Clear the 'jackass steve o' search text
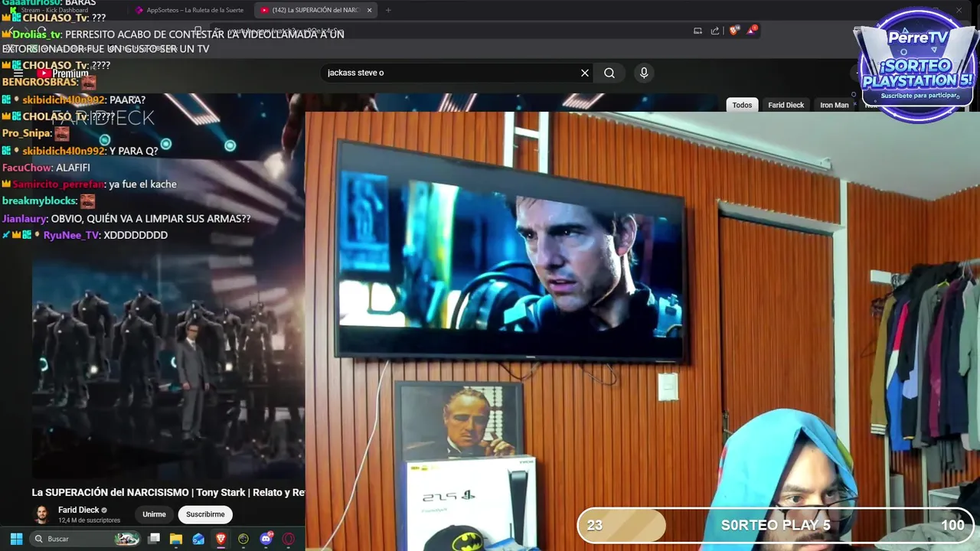The height and width of the screenshot is (551, 980). 585,73
